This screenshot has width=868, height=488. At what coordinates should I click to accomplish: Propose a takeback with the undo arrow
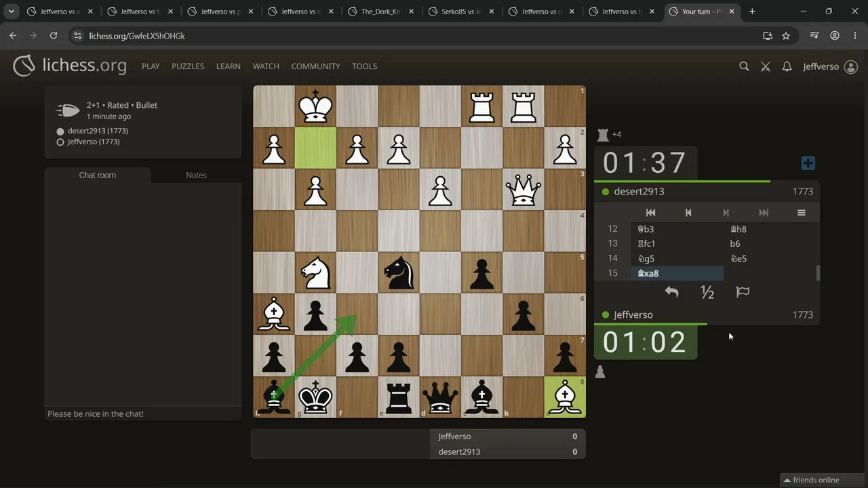tap(671, 292)
